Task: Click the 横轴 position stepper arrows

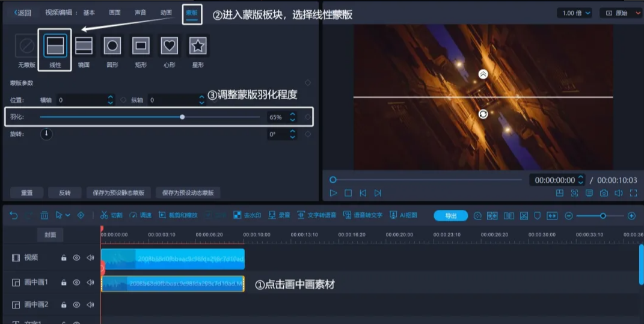Action: [111, 100]
